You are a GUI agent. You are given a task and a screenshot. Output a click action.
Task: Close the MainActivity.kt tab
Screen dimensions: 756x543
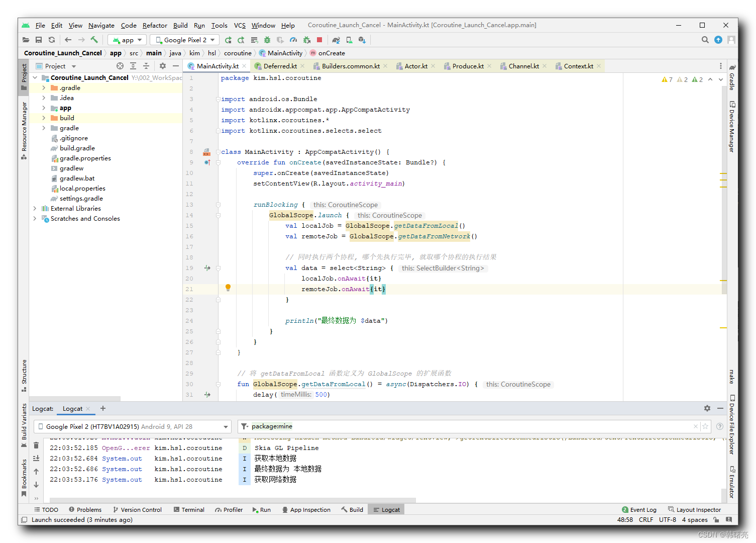tap(244, 66)
